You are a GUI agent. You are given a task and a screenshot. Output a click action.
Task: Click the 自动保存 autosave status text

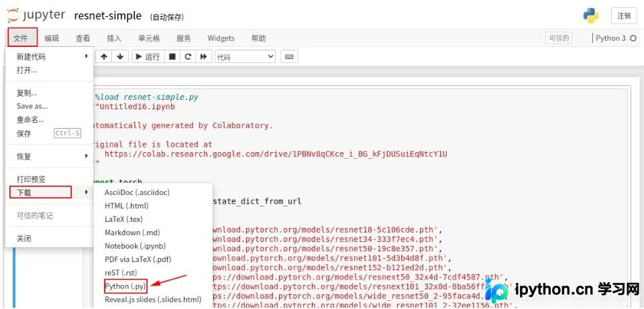[167, 17]
